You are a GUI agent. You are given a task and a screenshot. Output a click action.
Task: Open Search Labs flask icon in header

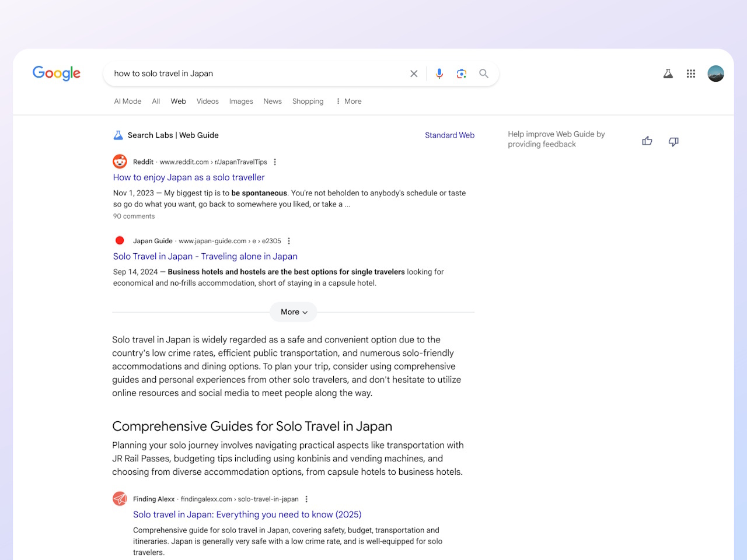pyautogui.click(x=668, y=73)
